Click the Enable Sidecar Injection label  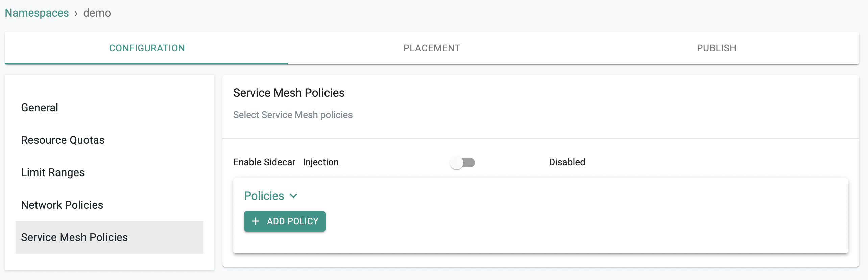(x=286, y=162)
